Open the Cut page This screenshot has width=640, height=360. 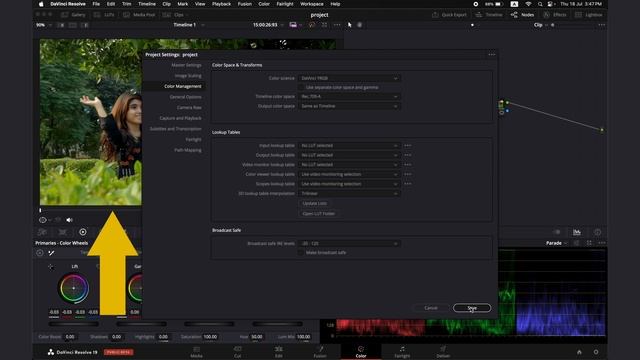click(238, 352)
